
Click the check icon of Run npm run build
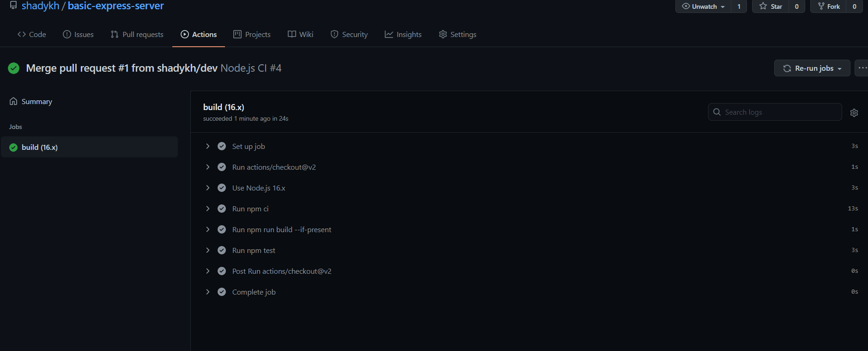coord(222,229)
